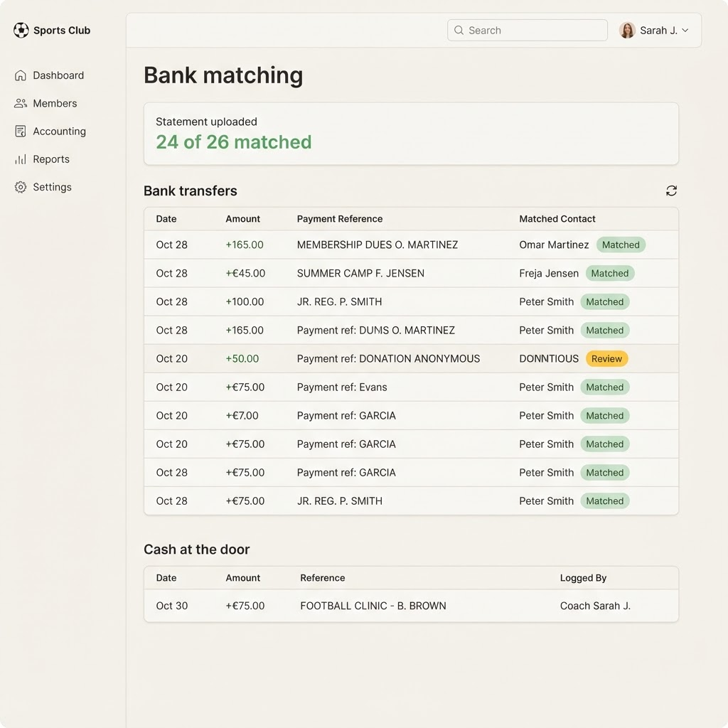Go to the Members label in the sidebar
Screen dimensions: 728x728
point(55,103)
